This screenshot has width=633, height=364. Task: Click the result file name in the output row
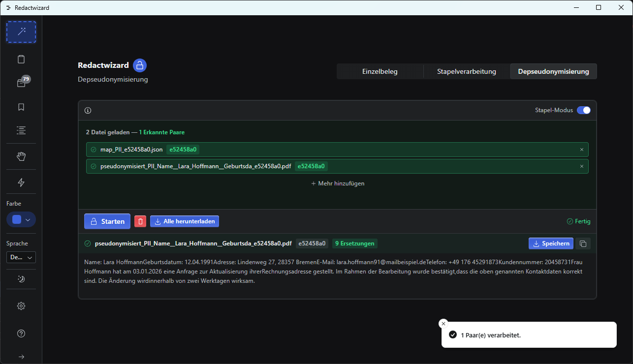point(193,243)
